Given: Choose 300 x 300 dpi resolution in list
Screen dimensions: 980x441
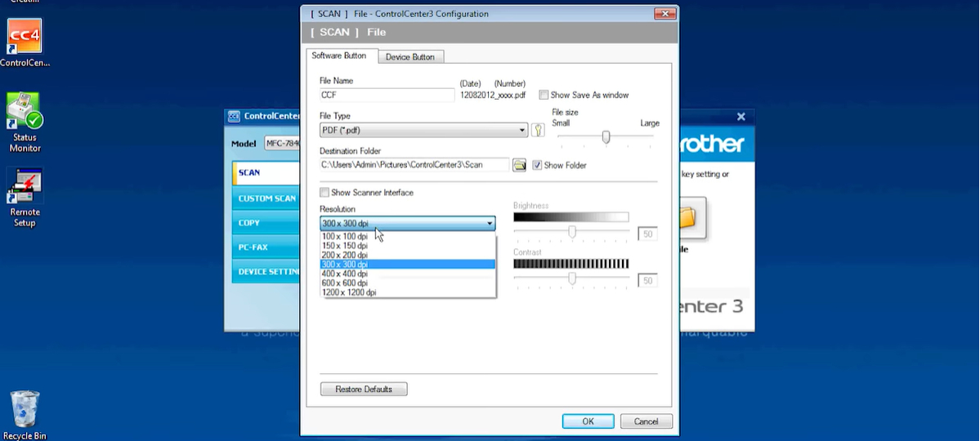Looking at the screenshot, I should pos(408,265).
